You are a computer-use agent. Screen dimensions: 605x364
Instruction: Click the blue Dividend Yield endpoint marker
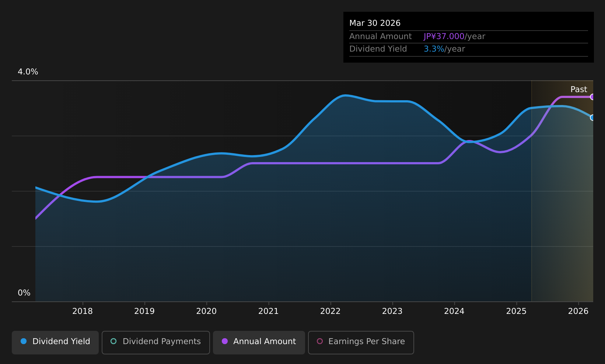point(592,118)
